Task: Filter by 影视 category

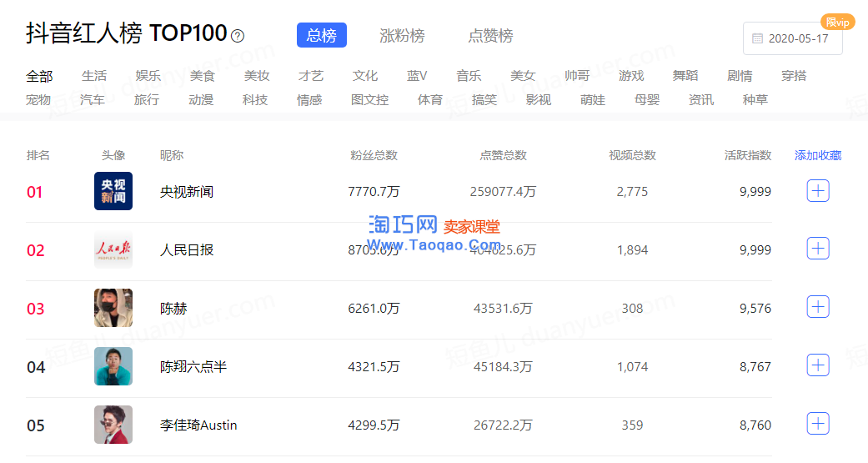Action: pos(539,99)
